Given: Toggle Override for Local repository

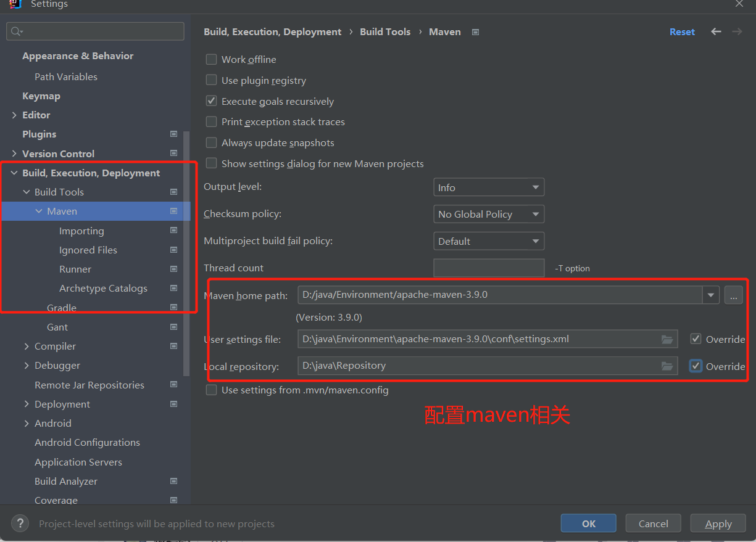Looking at the screenshot, I should click(x=696, y=366).
